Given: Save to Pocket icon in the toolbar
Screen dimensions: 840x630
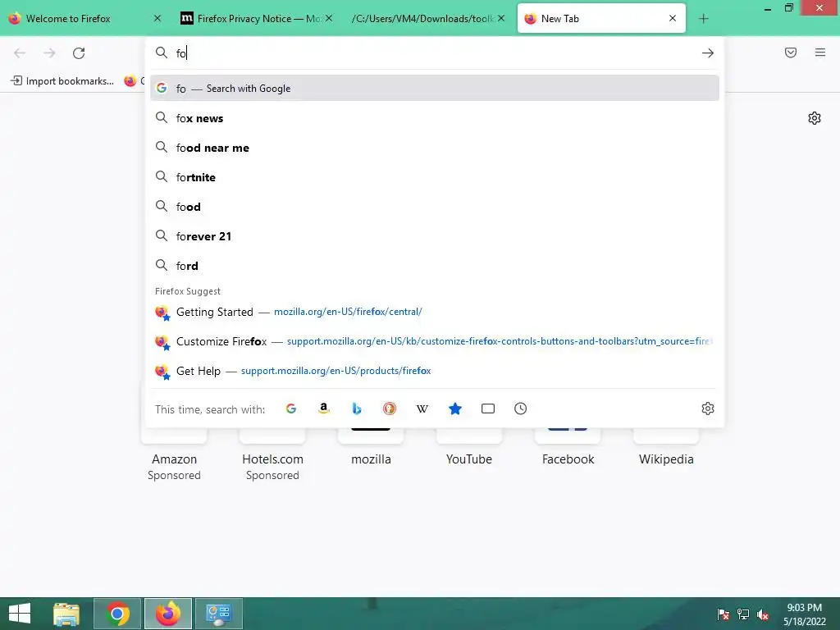Looking at the screenshot, I should (791, 52).
